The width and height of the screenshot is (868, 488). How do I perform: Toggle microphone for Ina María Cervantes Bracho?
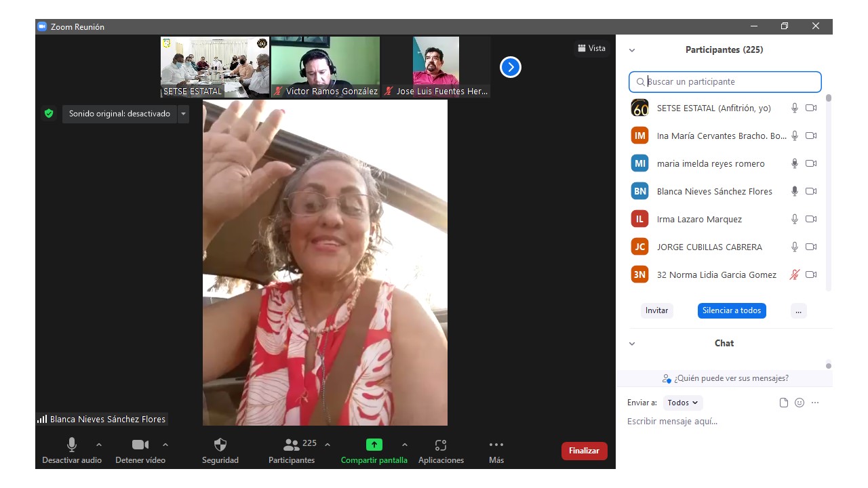795,136
